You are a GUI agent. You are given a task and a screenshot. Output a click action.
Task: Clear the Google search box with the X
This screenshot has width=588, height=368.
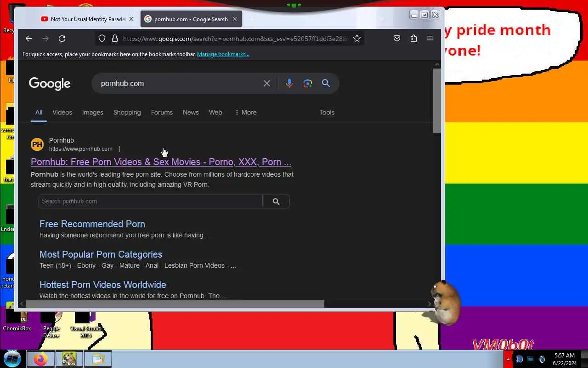point(267,83)
